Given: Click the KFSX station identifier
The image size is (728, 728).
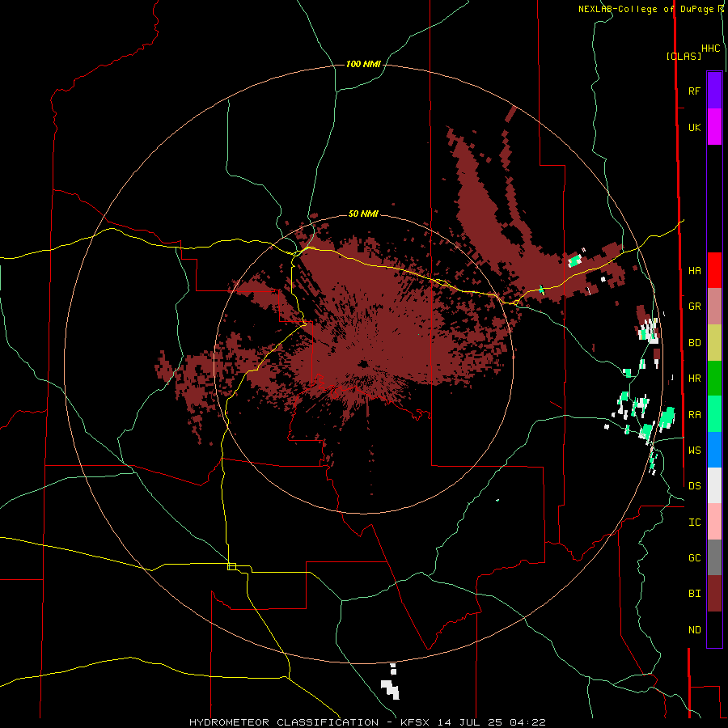Looking at the screenshot, I should click(415, 722).
